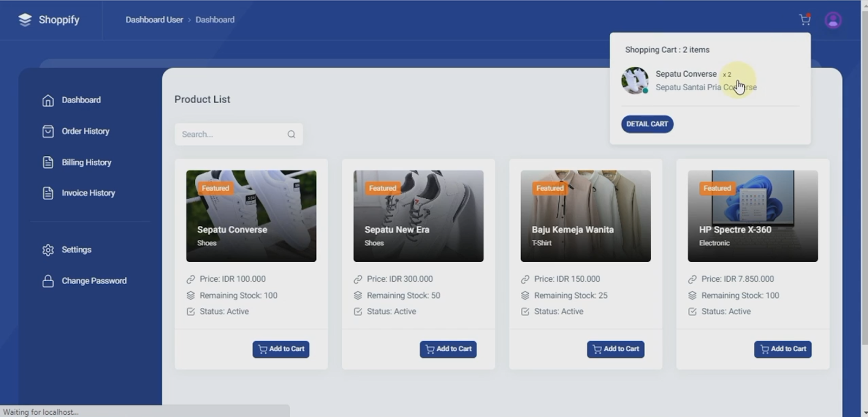868x417 pixels.
Task: Click the Baju Kemeja Wanita status check icon
Action: [x=525, y=312]
